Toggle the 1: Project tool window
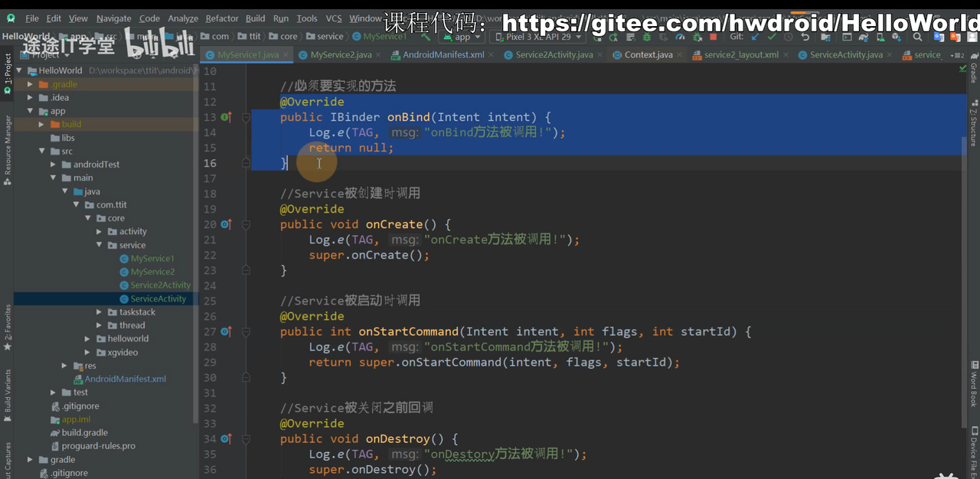Image resolution: width=980 pixels, height=479 pixels. click(x=7, y=74)
